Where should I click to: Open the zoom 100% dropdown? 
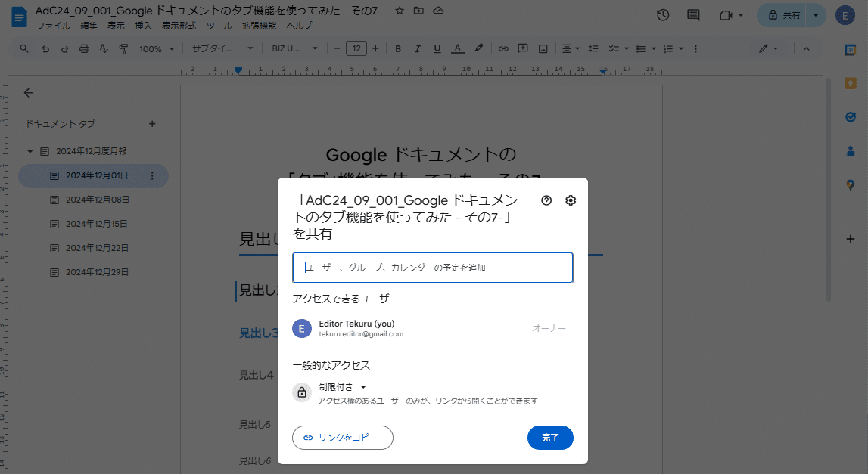pos(157,48)
